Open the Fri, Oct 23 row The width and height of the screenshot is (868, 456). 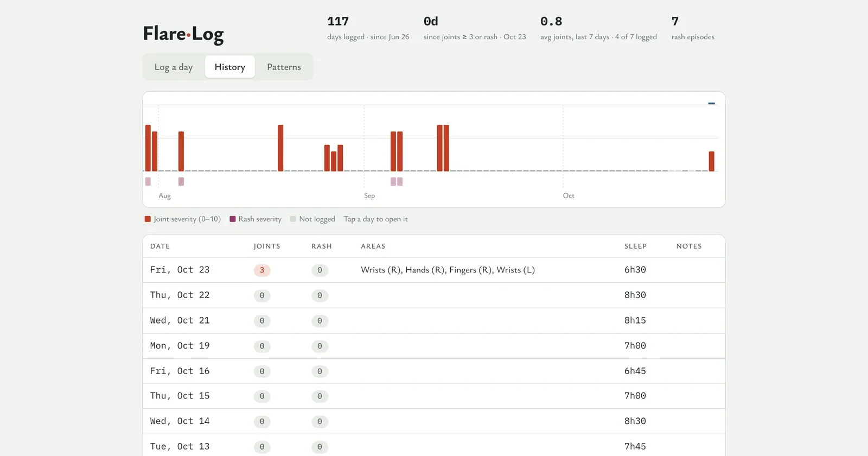[434, 270]
